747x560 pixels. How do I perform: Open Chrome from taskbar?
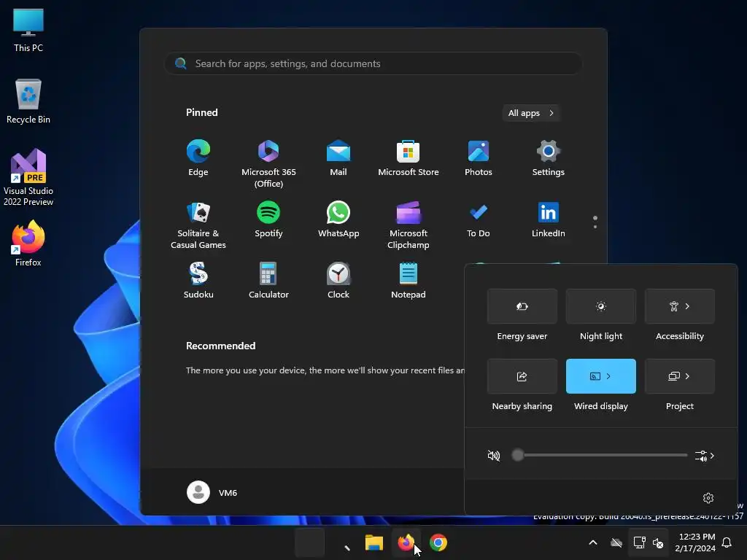click(x=438, y=542)
